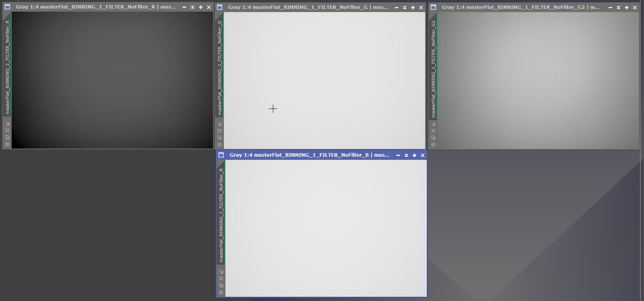Select vertical view tab masterFlat_BINNING_1_FILTER_NoFilter_R
Image resolution: width=644 pixels, height=301 pixels.
[x=7, y=67]
